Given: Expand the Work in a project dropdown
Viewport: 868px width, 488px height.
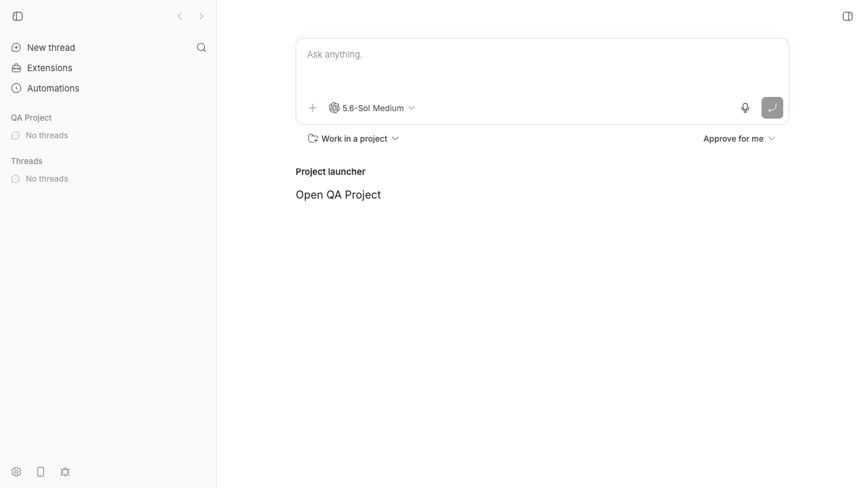Looking at the screenshot, I should point(353,138).
